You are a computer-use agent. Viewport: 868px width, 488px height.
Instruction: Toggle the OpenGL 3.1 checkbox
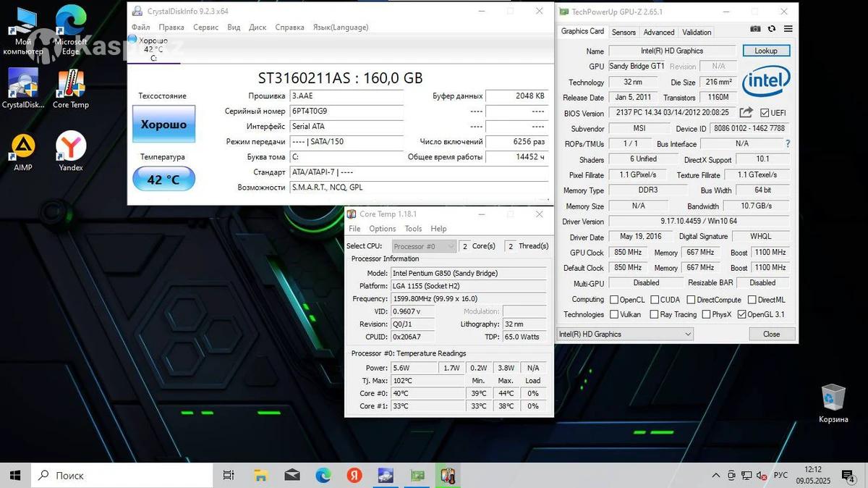[741, 314]
